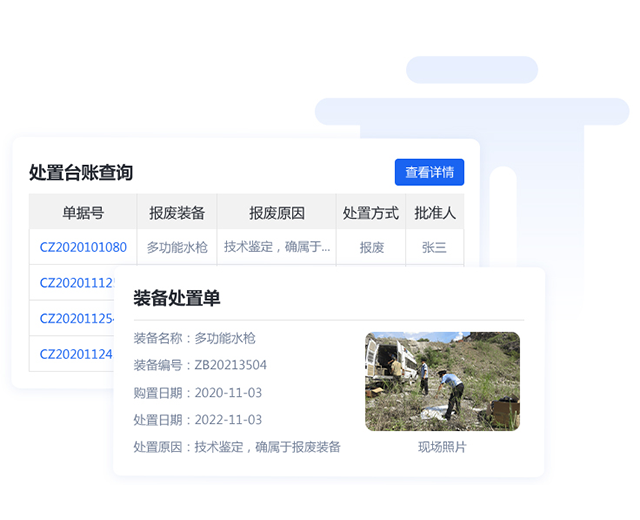The image size is (640, 520).
Task: Click the 现场照片 caption
Action: pos(442,447)
